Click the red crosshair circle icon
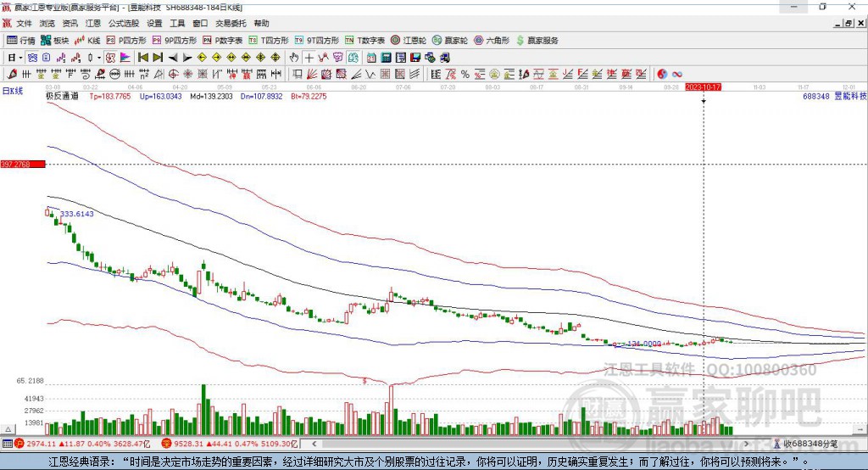 173,74
